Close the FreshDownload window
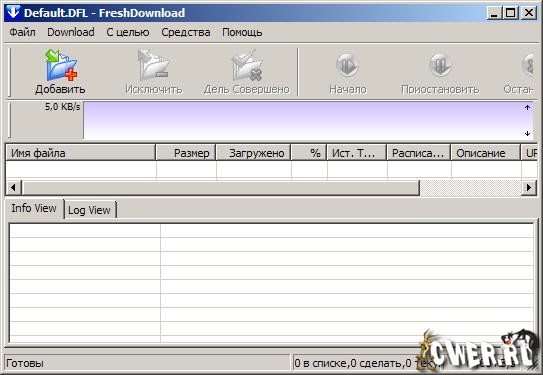This screenshot has height=375, width=543. point(529,13)
